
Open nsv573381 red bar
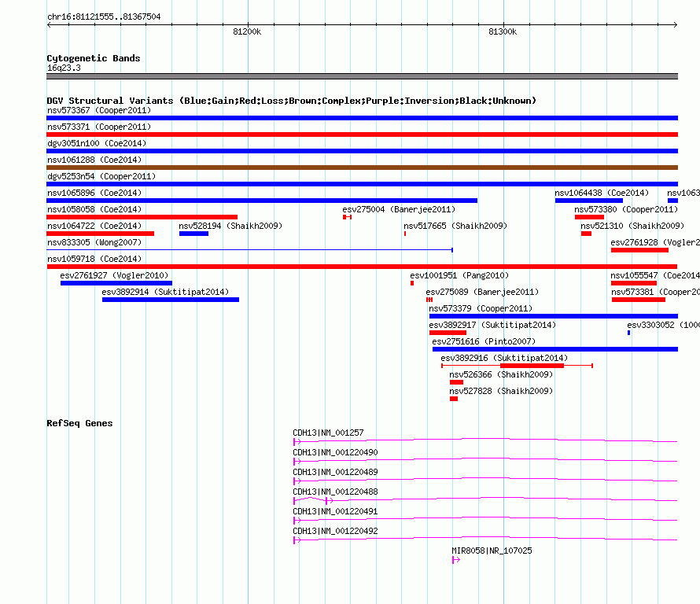pos(639,300)
